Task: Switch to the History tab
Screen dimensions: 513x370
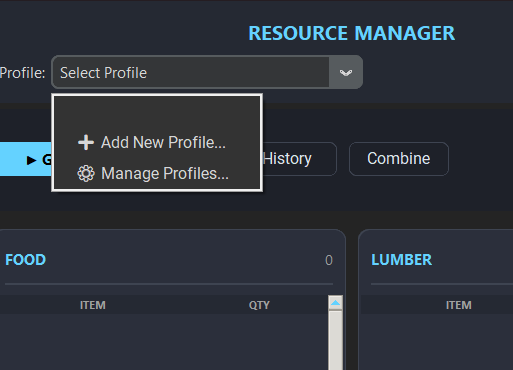Action: [299, 159]
